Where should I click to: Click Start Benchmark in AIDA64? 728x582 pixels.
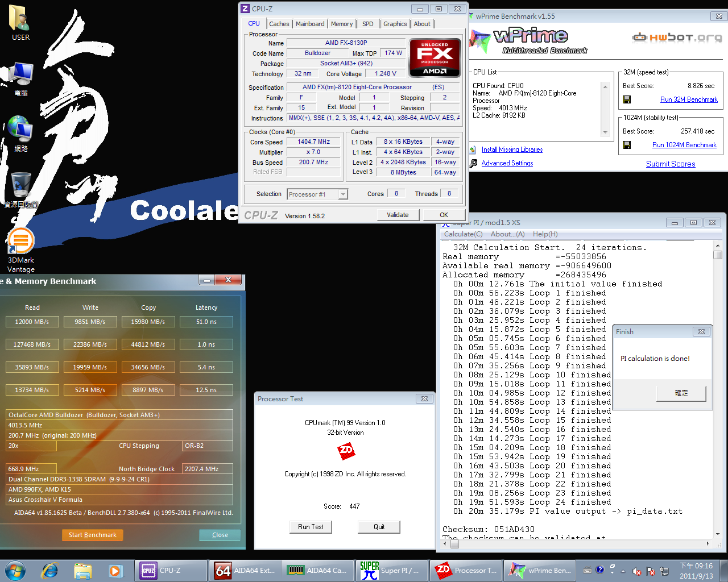click(x=93, y=535)
